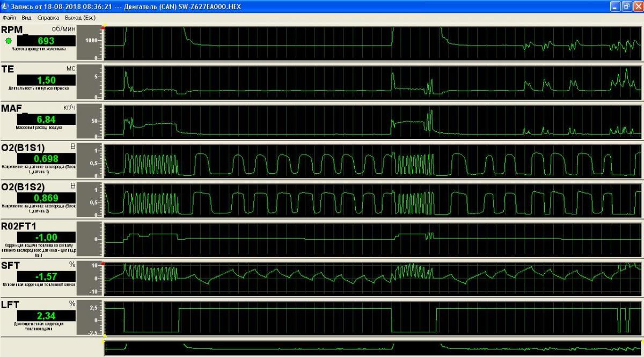
Task: Select the O2(B1S1) value 0,698
Action: 47,159
